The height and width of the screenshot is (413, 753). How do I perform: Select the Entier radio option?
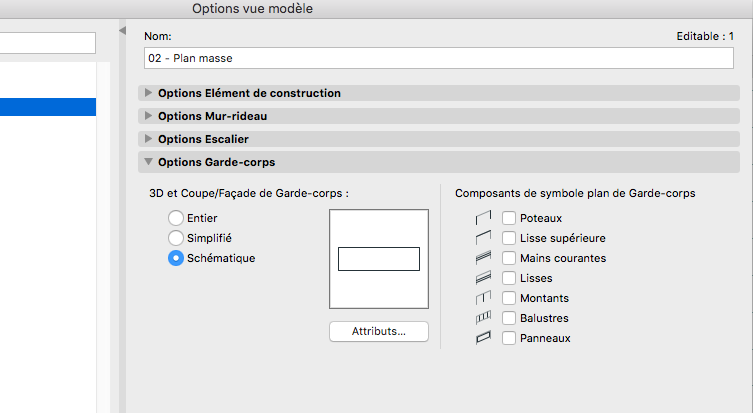click(176, 218)
